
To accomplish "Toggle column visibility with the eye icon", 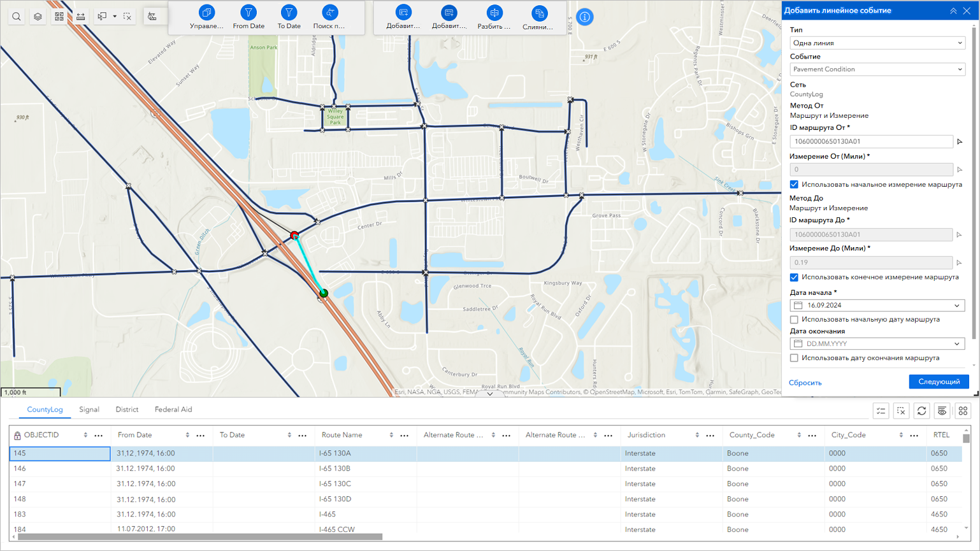I will click(942, 411).
